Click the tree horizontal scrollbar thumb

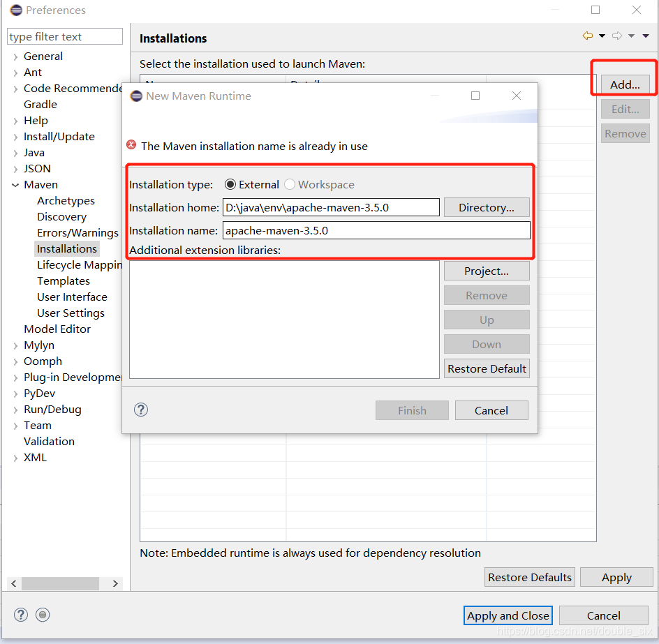click(x=60, y=583)
